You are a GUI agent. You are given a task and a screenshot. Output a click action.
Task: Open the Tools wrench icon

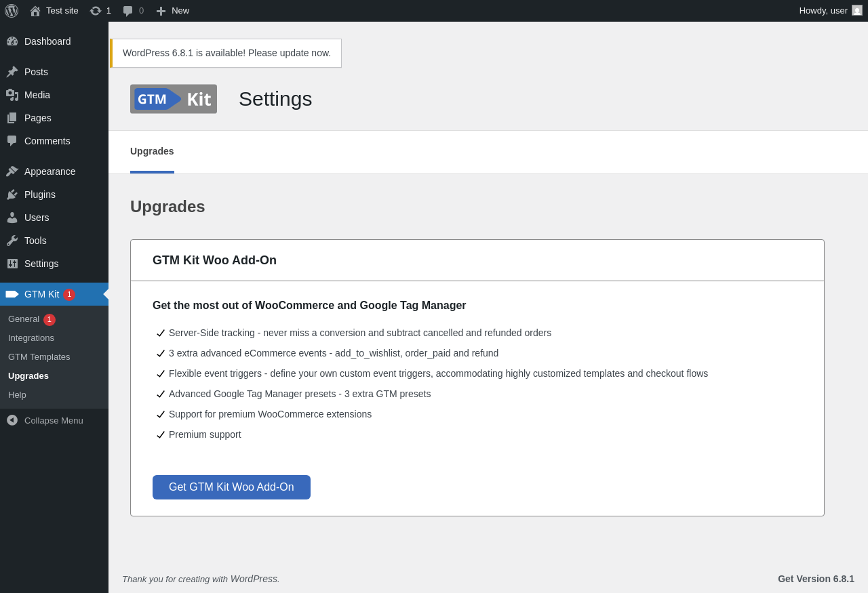pyautogui.click(x=12, y=241)
